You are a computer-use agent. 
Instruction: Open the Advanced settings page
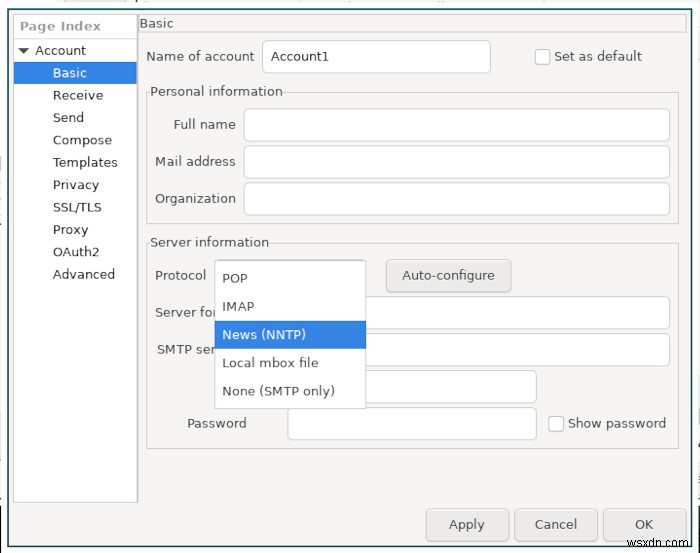pyautogui.click(x=84, y=274)
